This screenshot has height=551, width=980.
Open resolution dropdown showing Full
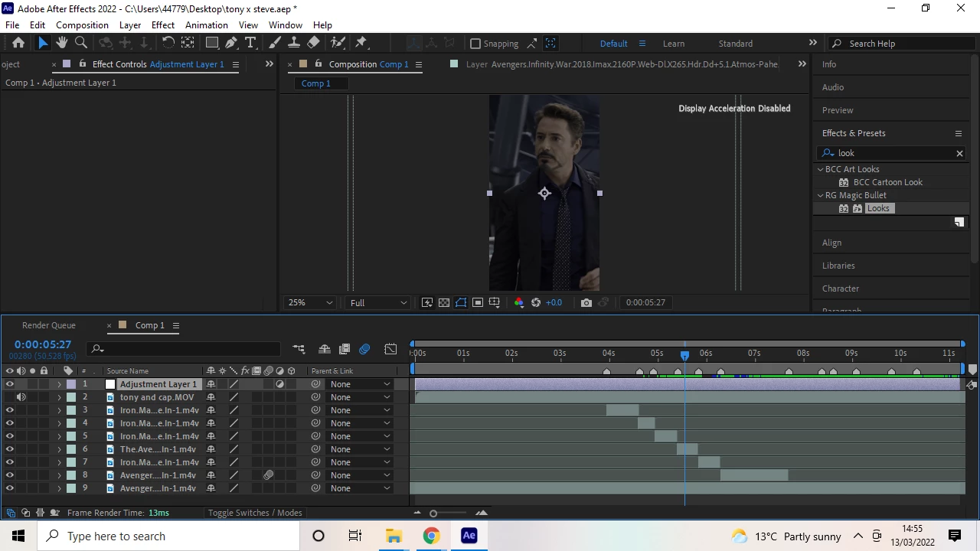[x=378, y=302]
